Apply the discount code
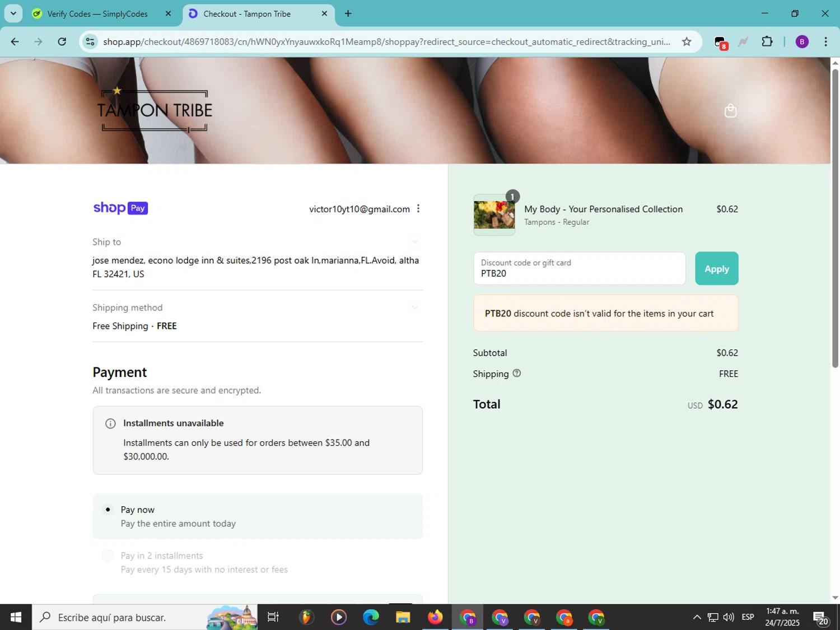The height and width of the screenshot is (630, 840). (x=717, y=269)
